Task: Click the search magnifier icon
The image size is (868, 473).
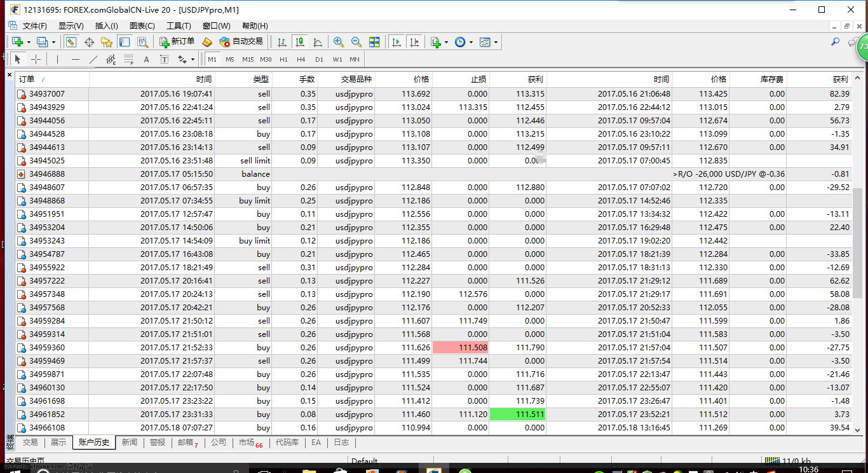Action: 836,42
